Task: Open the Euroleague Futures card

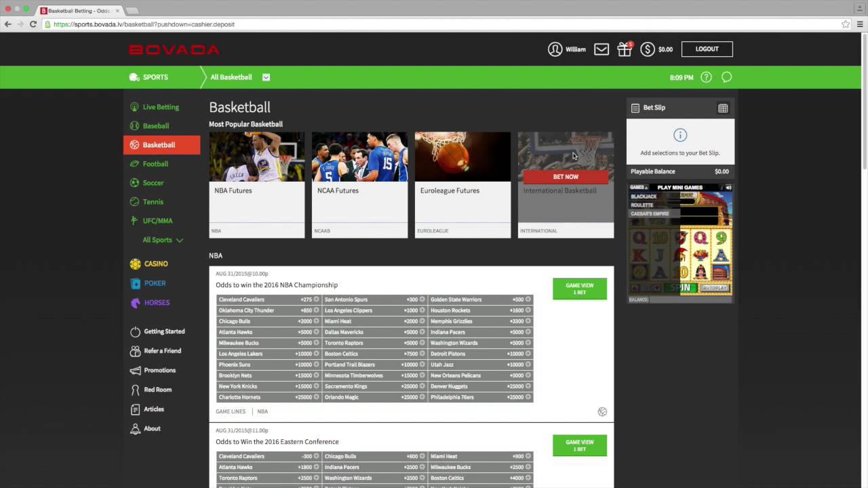Action: [462, 185]
